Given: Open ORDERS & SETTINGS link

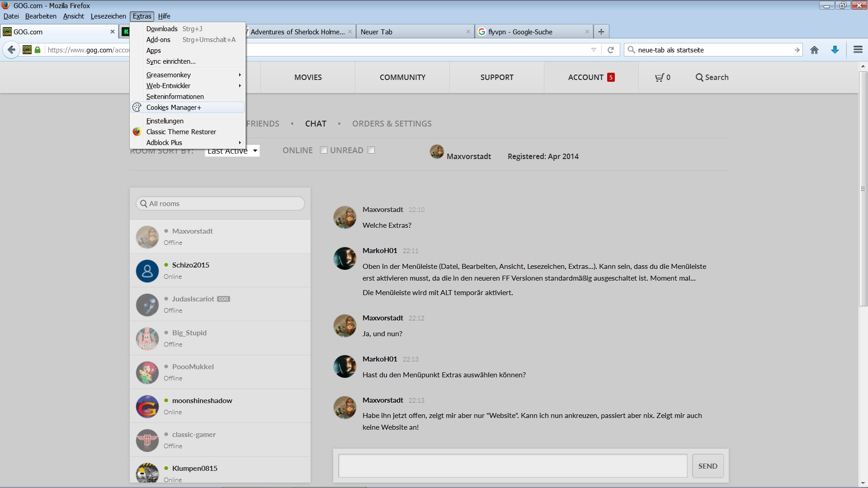Looking at the screenshot, I should point(392,124).
